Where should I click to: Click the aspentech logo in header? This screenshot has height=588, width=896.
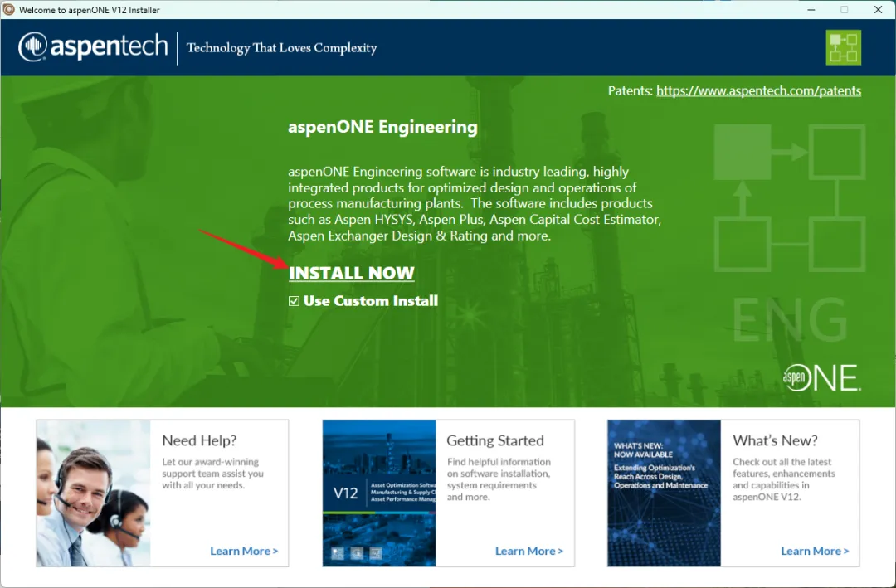(93, 46)
